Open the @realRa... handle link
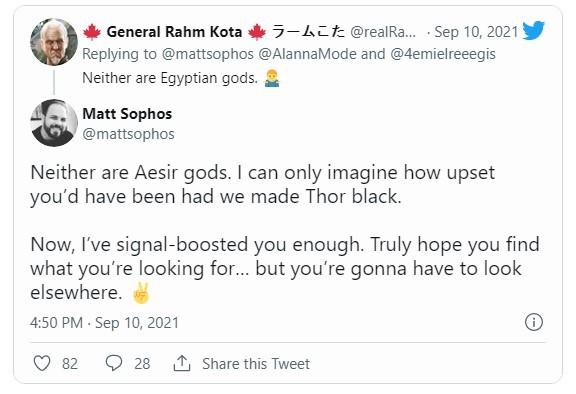Image resolution: width=576 pixels, height=394 pixels. pos(383,32)
